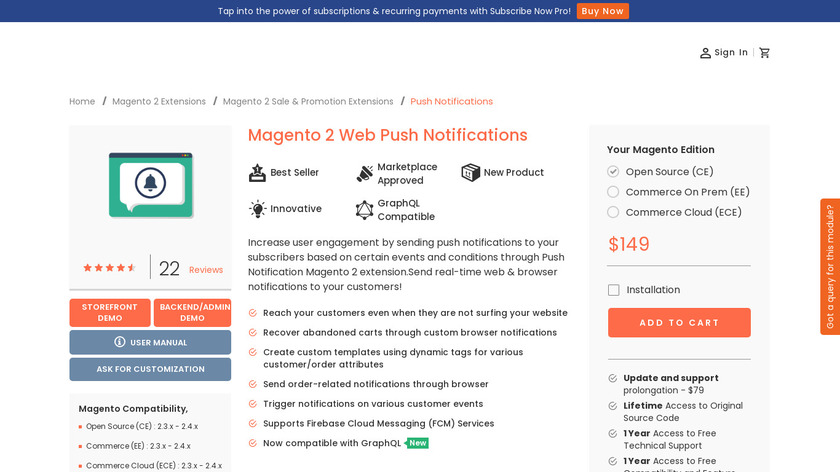This screenshot has width=840, height=472.
Task: Open Magento 2 Extensions breadcrumb
Action: click(x=159, y=101)
